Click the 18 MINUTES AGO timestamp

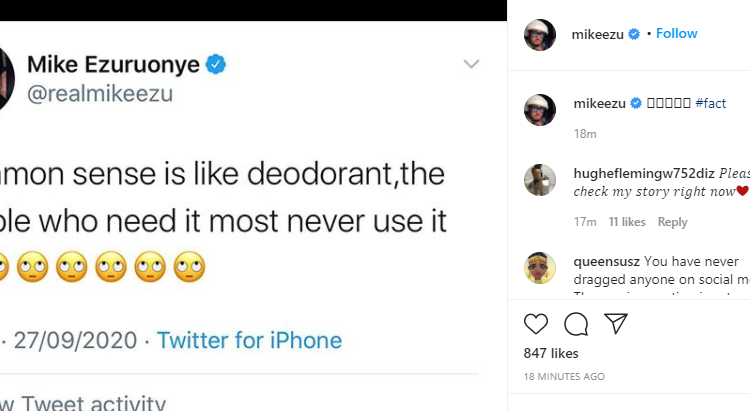coord(564,377)
